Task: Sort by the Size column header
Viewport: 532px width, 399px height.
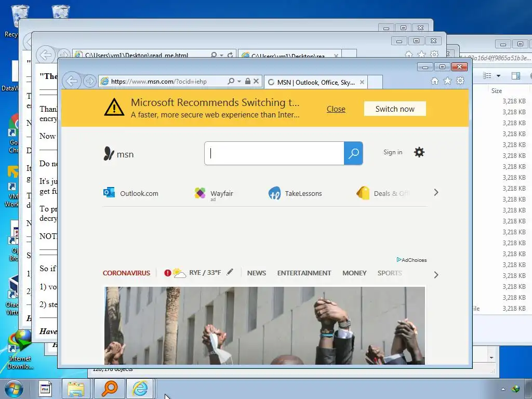Action: tap(496, 90)
